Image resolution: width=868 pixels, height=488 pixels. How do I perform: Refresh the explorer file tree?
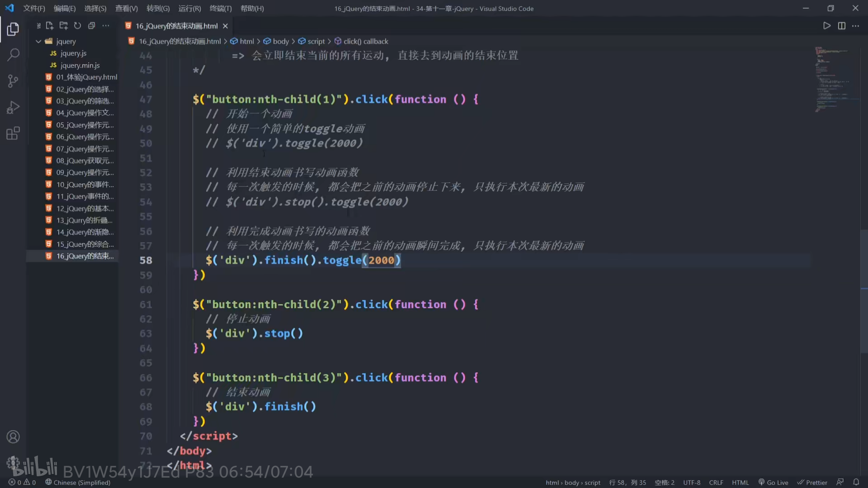(x=78, y=26)
